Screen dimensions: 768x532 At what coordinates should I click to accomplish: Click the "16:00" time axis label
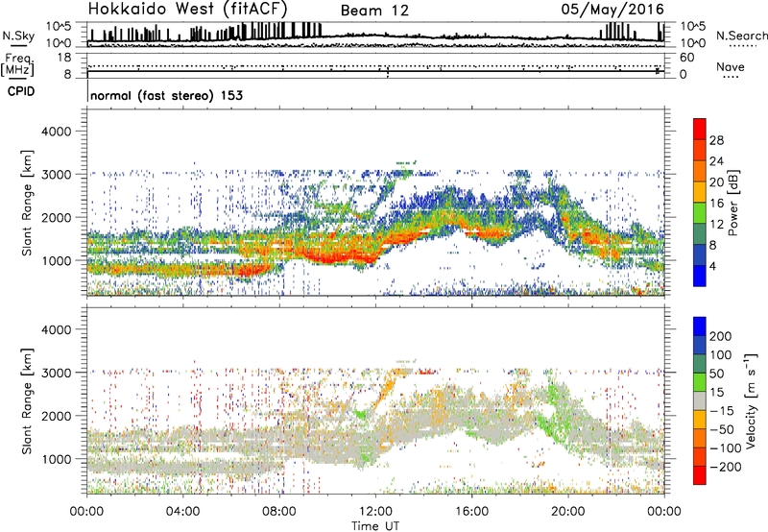point(471,512)
